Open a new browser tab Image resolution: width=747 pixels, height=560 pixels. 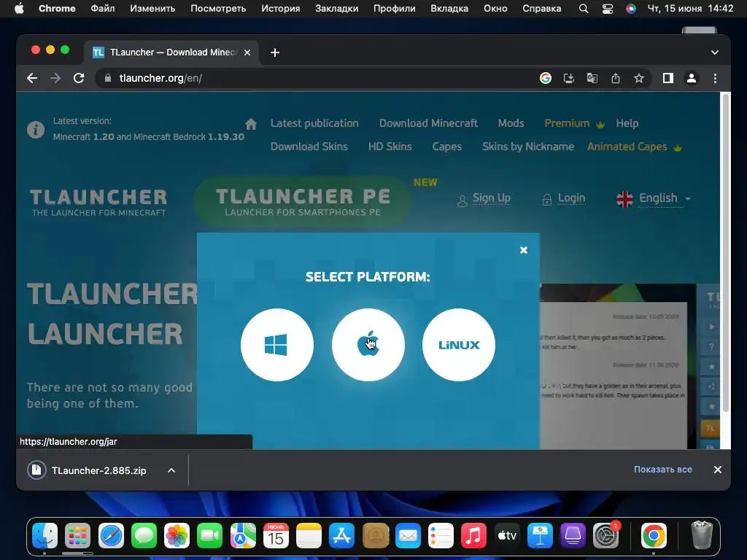pos(275,52)
